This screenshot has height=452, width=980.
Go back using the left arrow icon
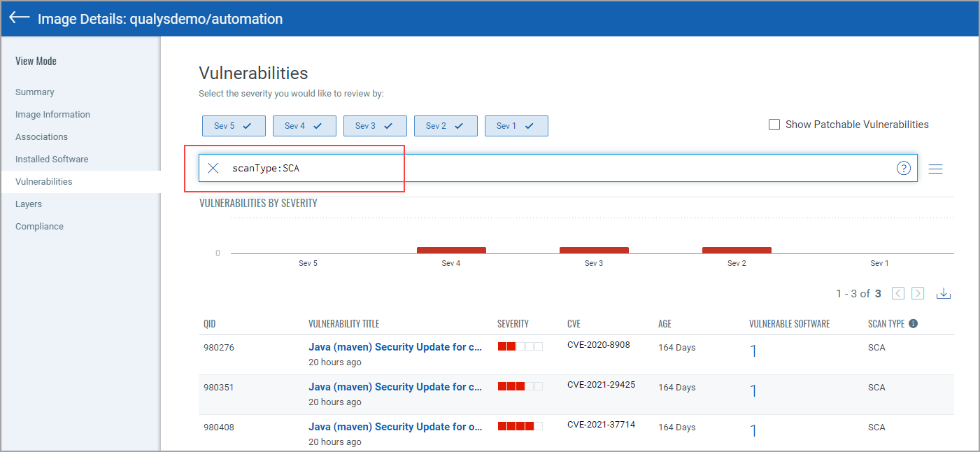point(20,18)
